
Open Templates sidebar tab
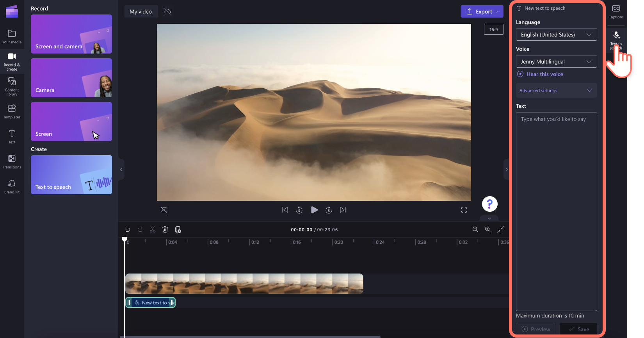(12, 111)
